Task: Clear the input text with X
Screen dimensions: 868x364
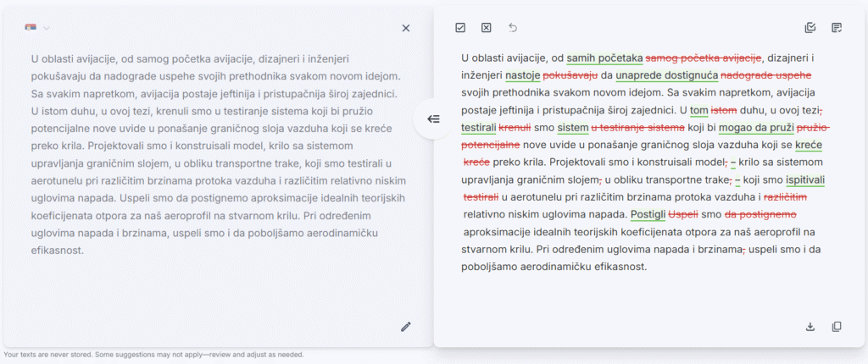Action: (x=406, y=28)
